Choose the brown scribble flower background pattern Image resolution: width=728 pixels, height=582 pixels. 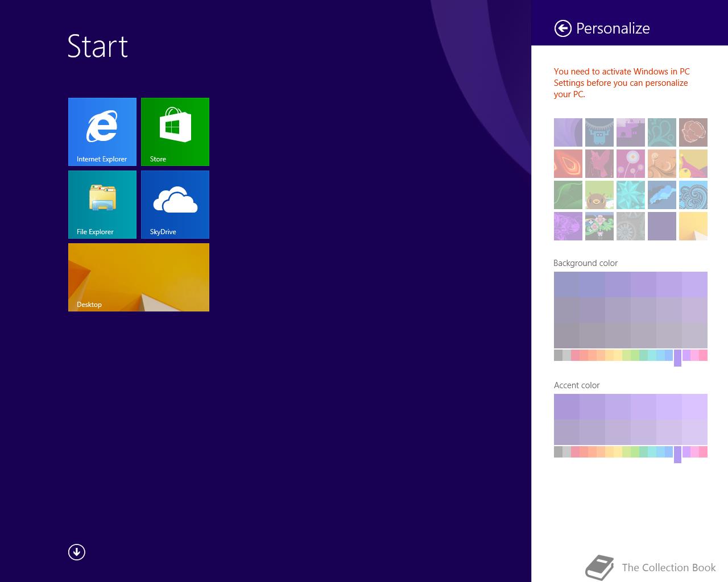tap(693, 132)
